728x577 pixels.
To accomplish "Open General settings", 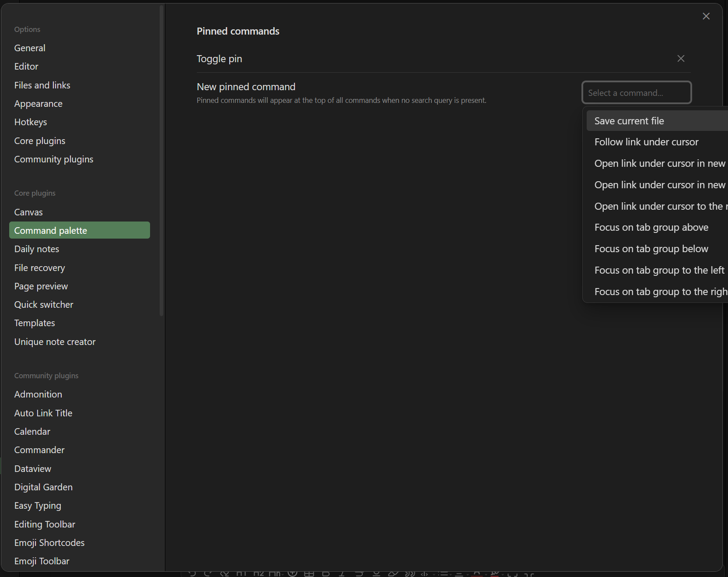I will tap(80, 48).
